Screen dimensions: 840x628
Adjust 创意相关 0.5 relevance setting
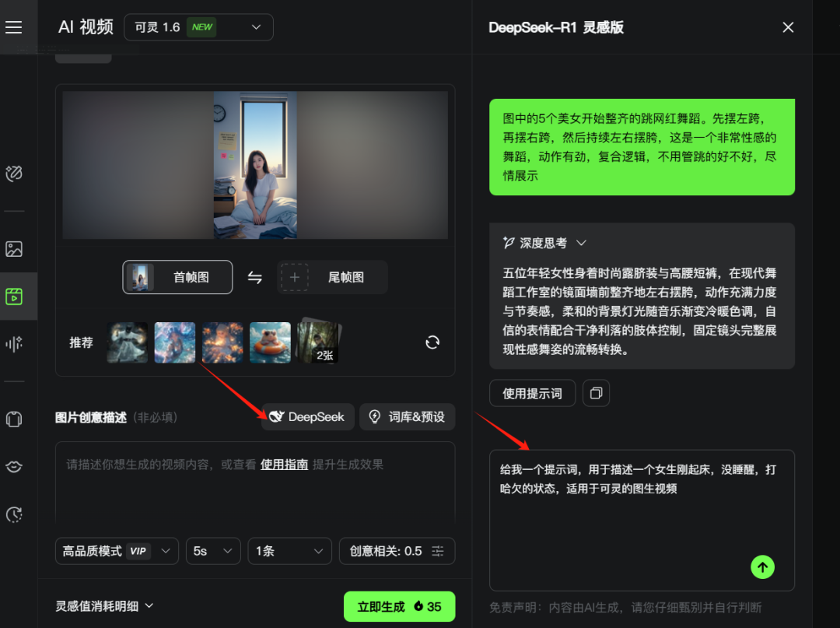coord(397,551)
